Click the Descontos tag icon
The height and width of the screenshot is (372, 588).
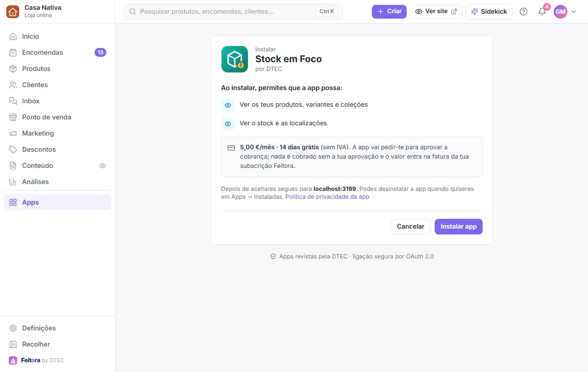(13, 149)
